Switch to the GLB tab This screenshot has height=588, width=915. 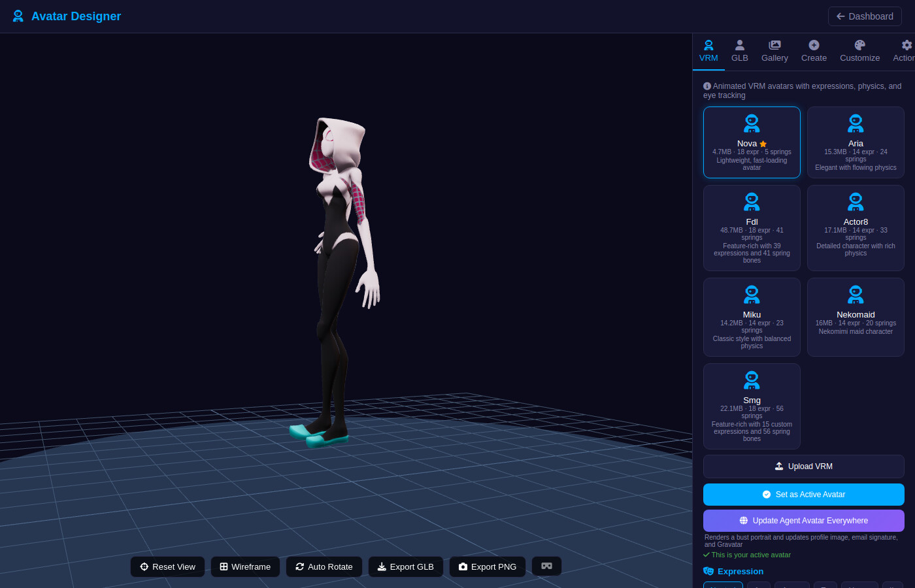[739, 51]
